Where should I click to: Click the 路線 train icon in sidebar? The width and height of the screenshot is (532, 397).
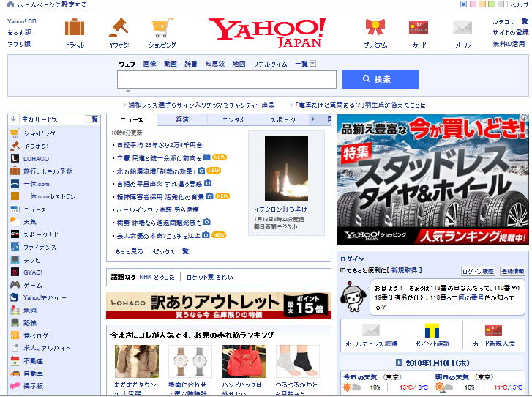pyautogui.click(x=15, y=322)
